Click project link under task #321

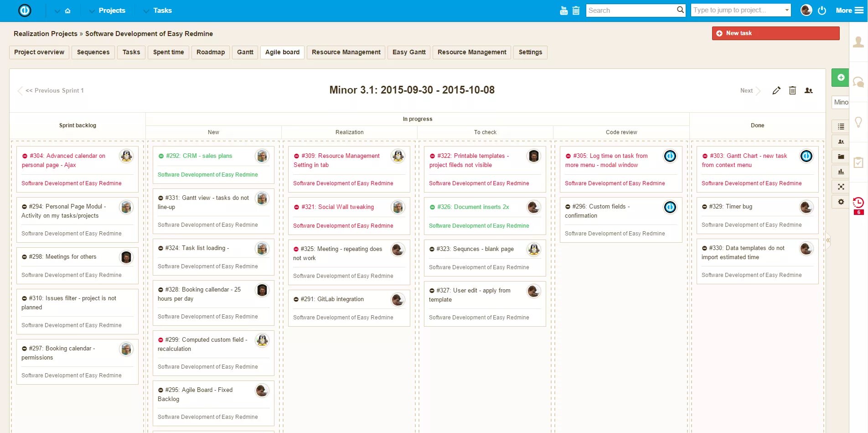[343, 225]
